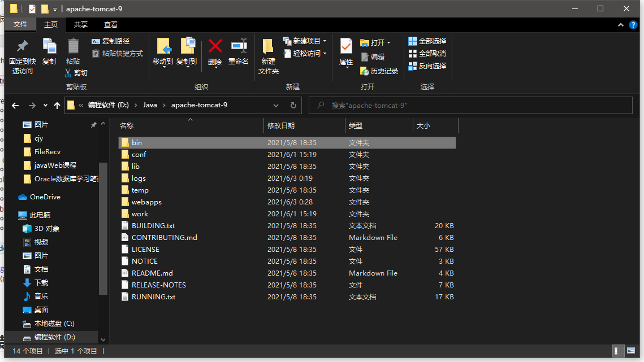The height and width of the screenshot is (362, 644).
Task: Click 编程软件 (D:) in address breadcrumb
Action: click(x=109, y=105)
